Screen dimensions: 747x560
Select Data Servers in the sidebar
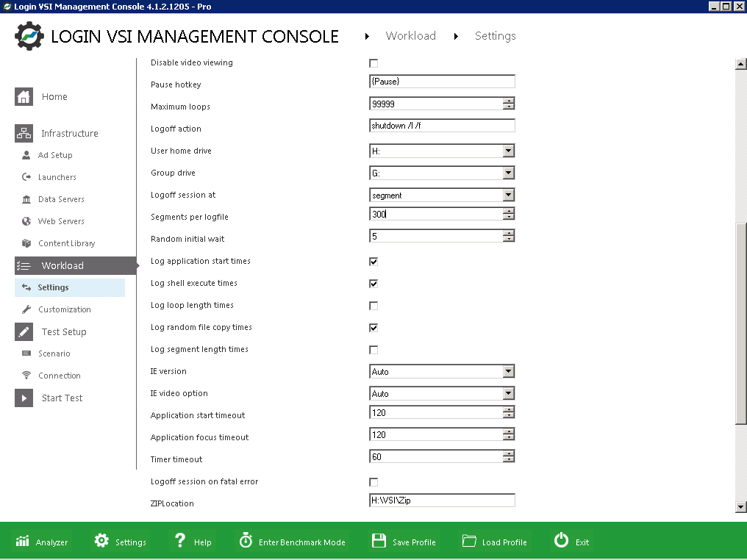pyautogui.click(x=61, y=199)
